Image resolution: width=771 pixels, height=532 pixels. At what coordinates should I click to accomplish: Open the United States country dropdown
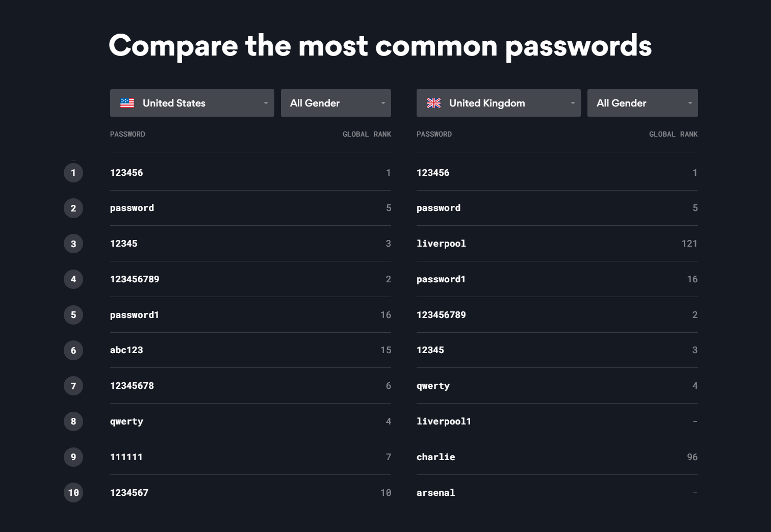(x=192, y=103)
